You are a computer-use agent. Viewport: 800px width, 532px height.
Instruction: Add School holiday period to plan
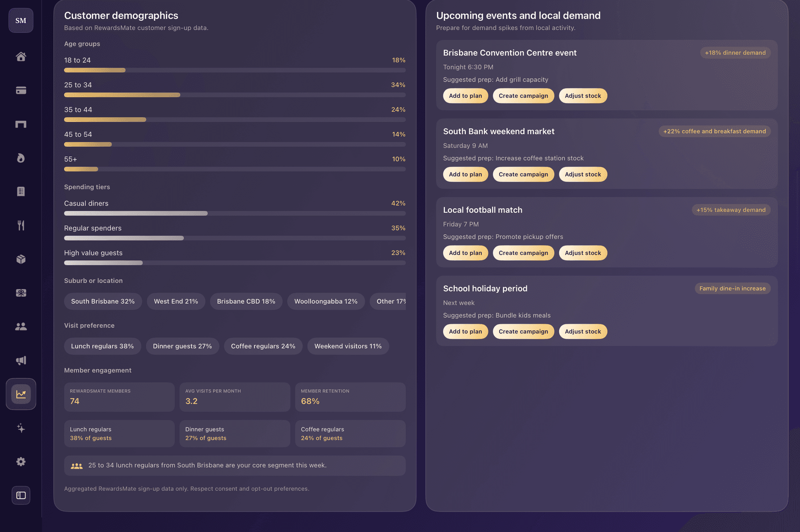click(x=465, y=332)
